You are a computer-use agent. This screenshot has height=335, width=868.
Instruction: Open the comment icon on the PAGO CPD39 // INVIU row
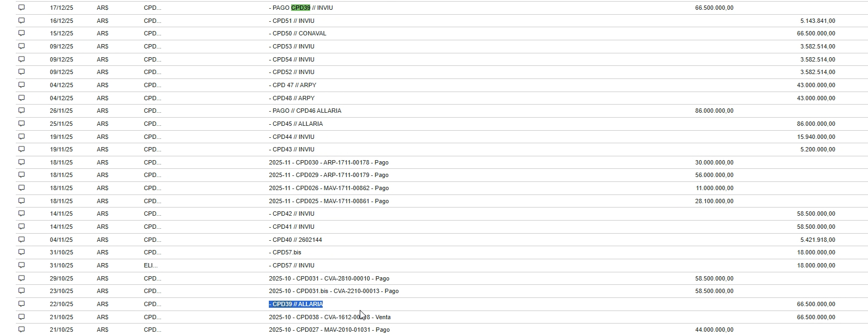(22, 8)
